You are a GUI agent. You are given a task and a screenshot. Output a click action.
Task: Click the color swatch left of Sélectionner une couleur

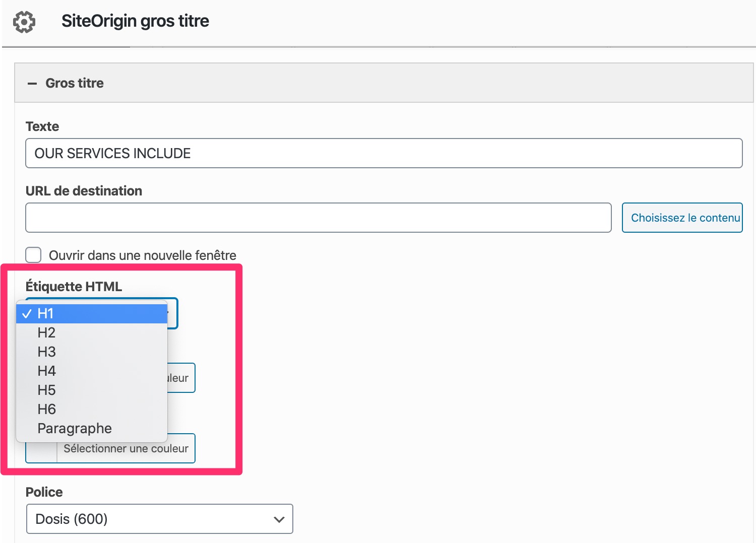tap(41, 451)
